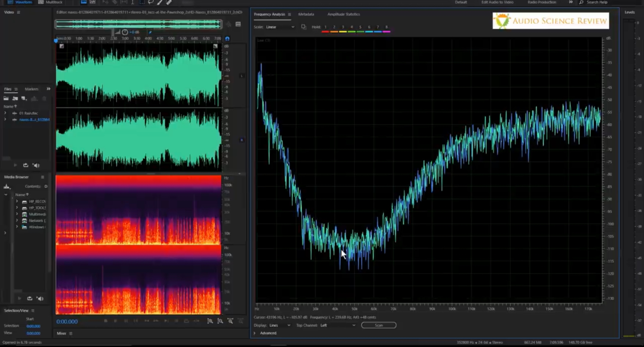The height and width of the screenshot is (347, 644).
Task: Click the Media Browser shortcuts download icon
Action: [6, 186]
